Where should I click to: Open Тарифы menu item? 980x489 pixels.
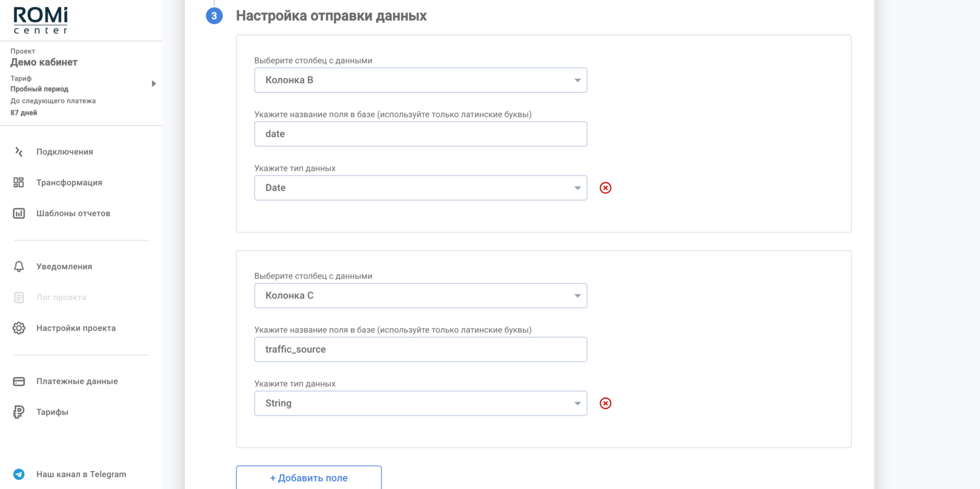[x=52, y=412]
